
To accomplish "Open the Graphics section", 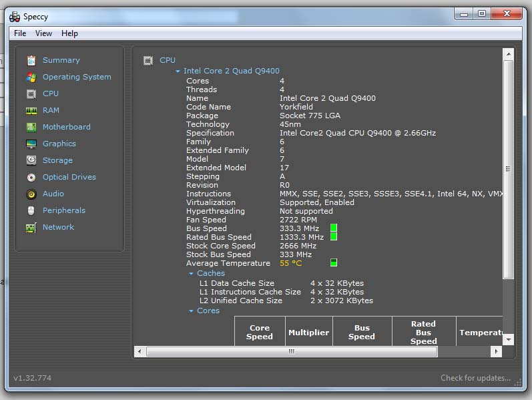I will [x=59, y=144].
